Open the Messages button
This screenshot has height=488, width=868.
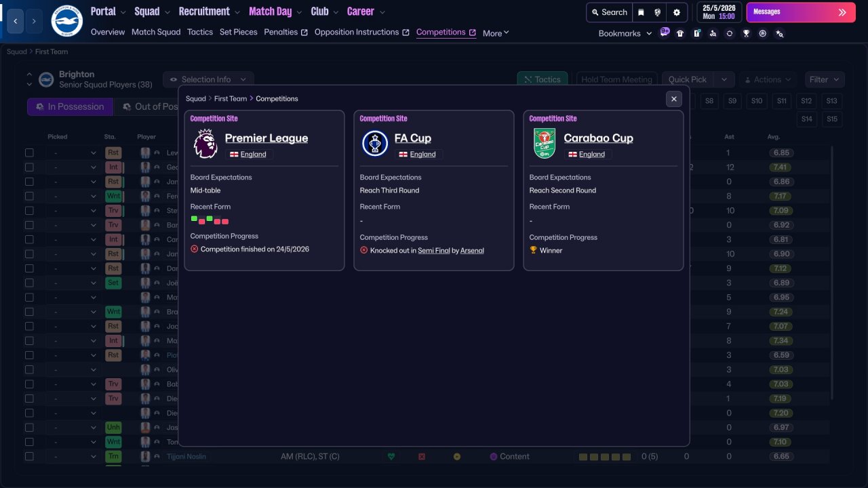[800, 12]
